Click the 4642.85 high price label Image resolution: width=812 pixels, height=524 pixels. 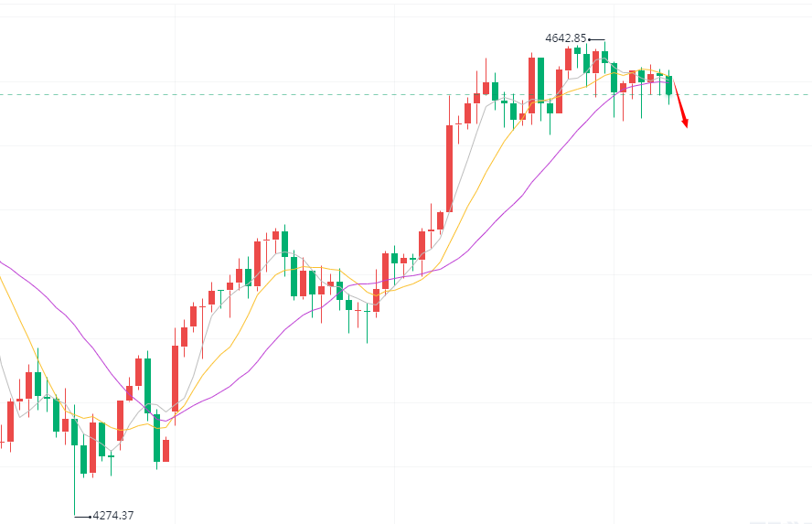pos(565,38)
